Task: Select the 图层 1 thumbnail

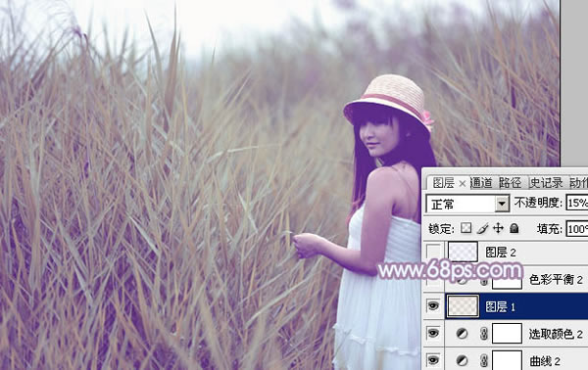Action: tap(463, 306)
